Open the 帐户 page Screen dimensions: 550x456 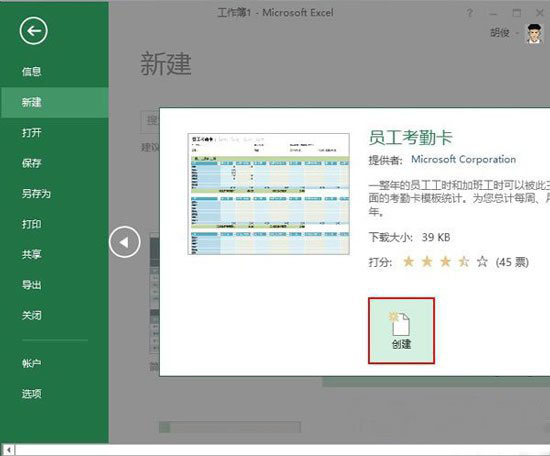tap(32, 363)
